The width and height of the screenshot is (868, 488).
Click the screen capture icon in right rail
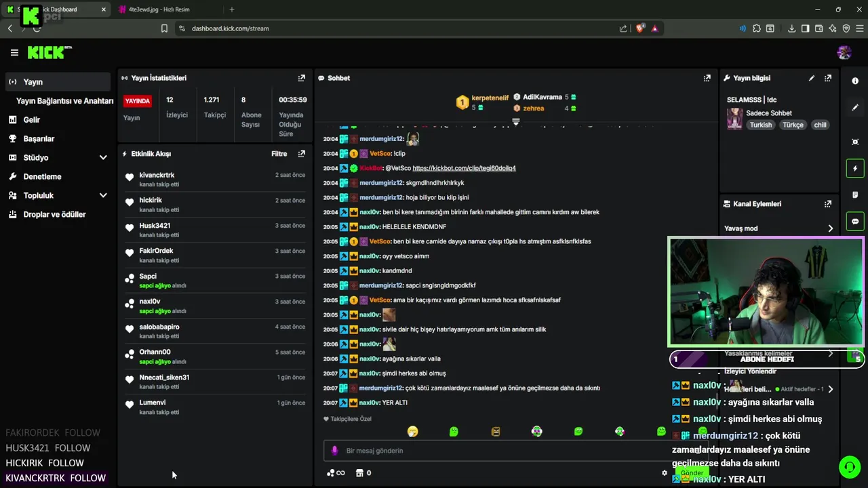pyautogui.click(x=855, y=142)
